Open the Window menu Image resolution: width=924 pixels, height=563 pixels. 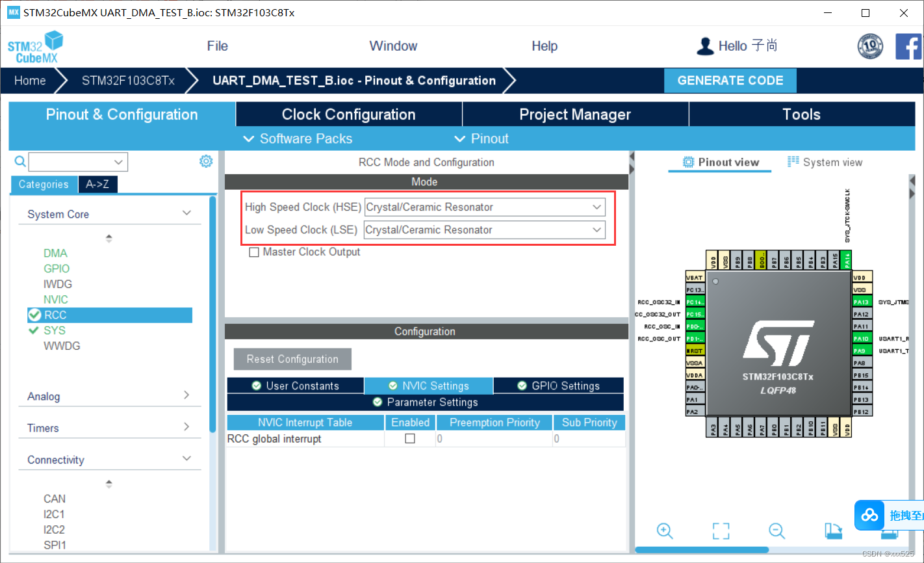point(393,46)
